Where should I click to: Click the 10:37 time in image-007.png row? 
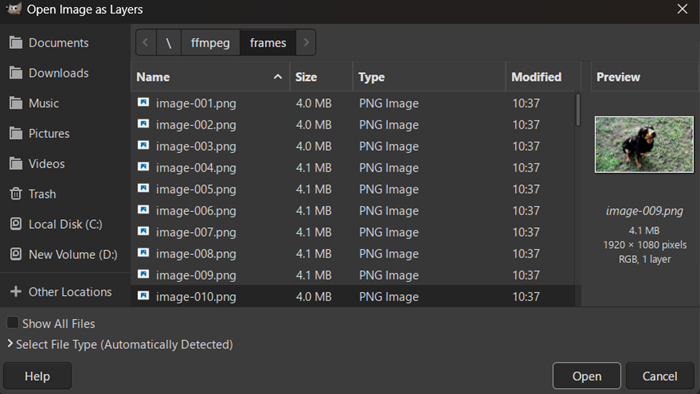(x=526, y=232)
